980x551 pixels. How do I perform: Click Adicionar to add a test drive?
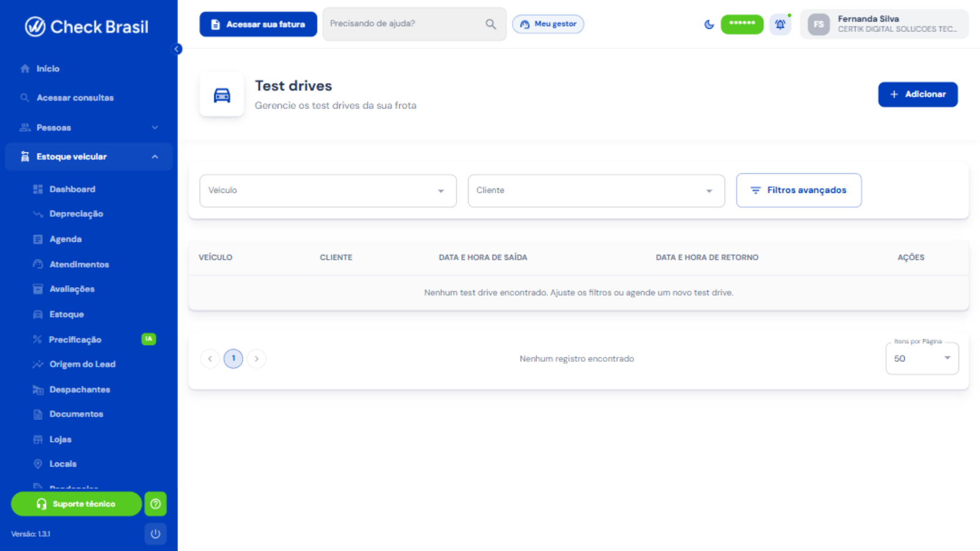tap(918, 94)
